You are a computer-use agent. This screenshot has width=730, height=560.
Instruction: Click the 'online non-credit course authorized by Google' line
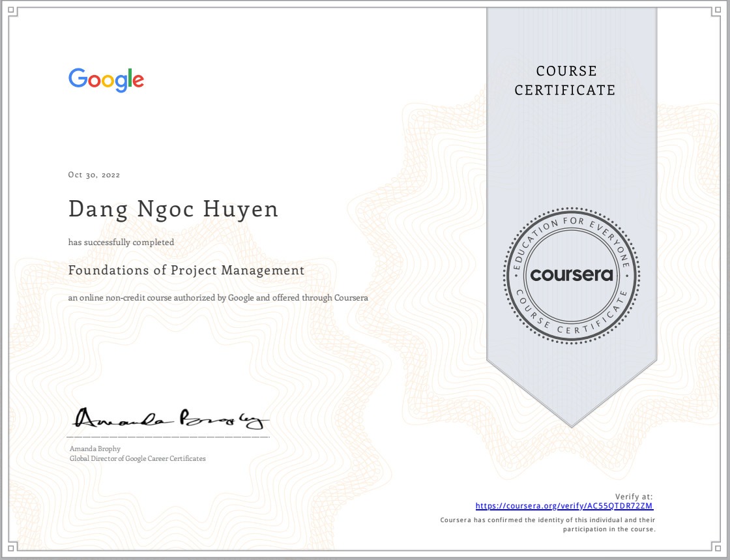point(218,298)
